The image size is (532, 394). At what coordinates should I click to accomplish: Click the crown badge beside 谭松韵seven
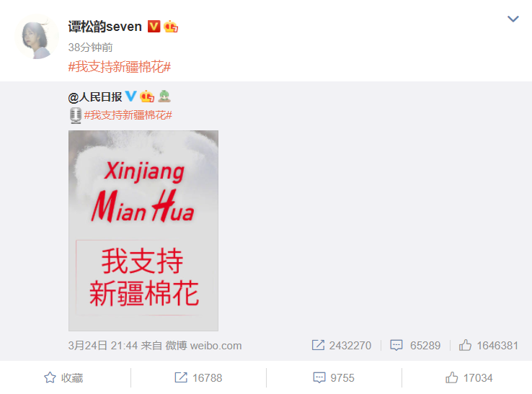click(x=171, y=26)
